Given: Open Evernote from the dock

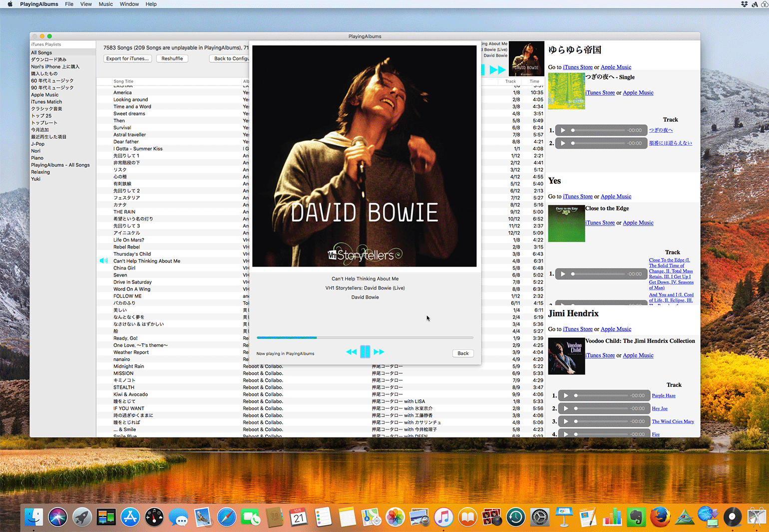Looking at the screenshot, I should pyautogui.click(x=636, y=517).
